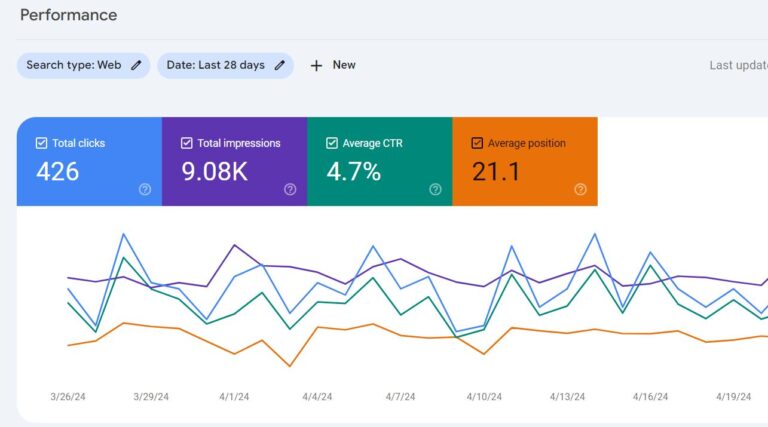Click the plus icon to add filter
Image resolution: width=768 pixels, height=427 pixels.
(x=316, y=65)
